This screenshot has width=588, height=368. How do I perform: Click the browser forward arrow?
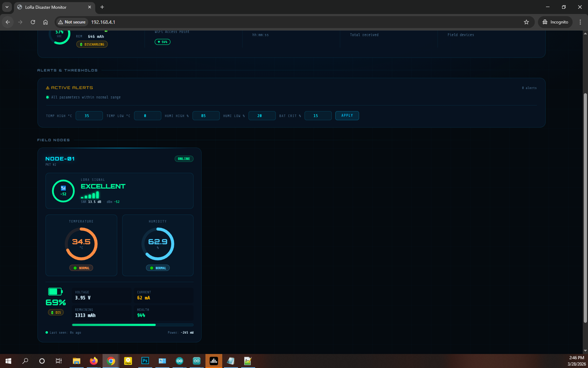pyautogui.click(x=20, y=22)
